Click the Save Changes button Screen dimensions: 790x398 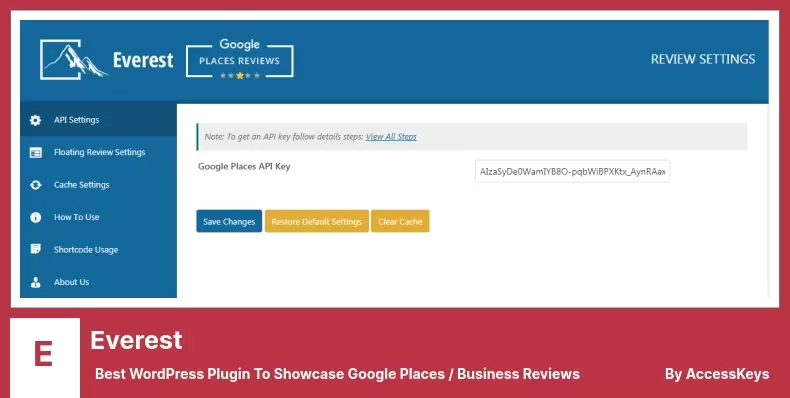pyautogui.click(x=229, y=221)
